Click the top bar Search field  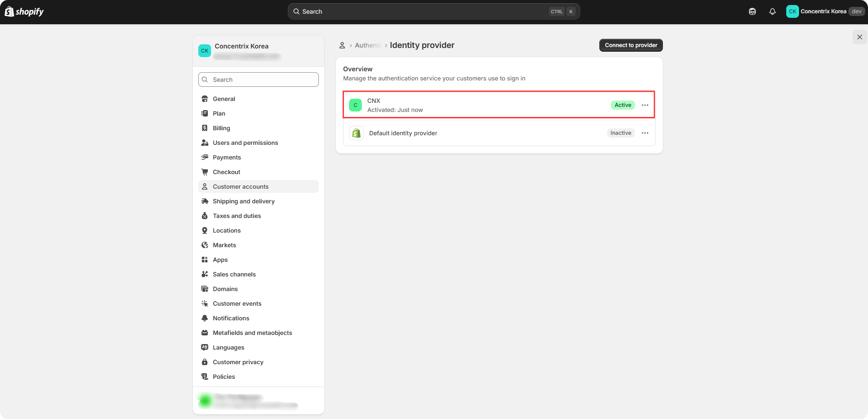434,11
